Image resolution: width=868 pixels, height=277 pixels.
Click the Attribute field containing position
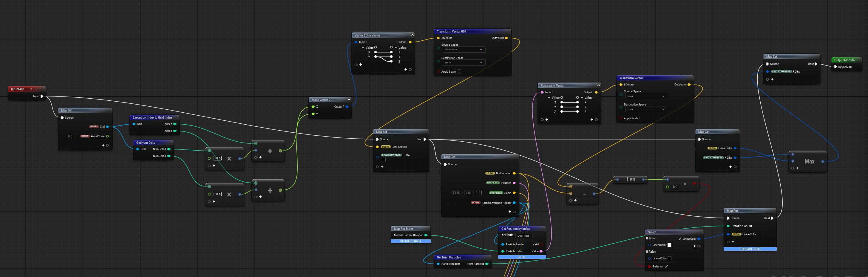pos(523,235)
